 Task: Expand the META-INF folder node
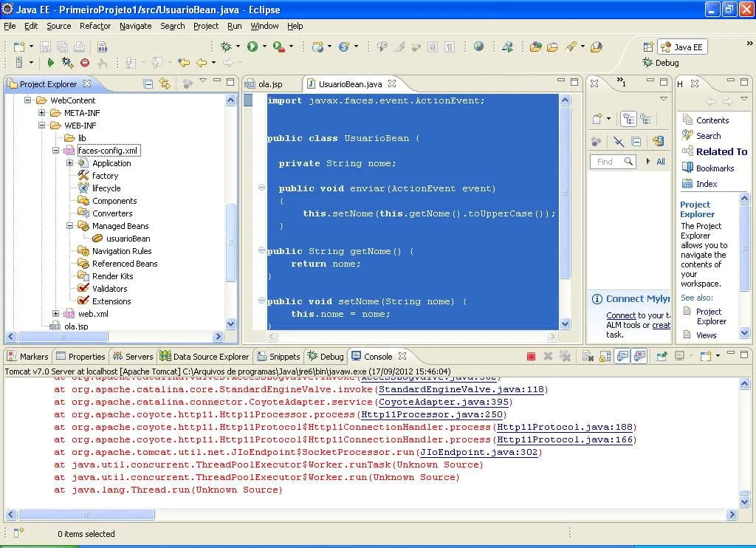click(x=42, y=113)
